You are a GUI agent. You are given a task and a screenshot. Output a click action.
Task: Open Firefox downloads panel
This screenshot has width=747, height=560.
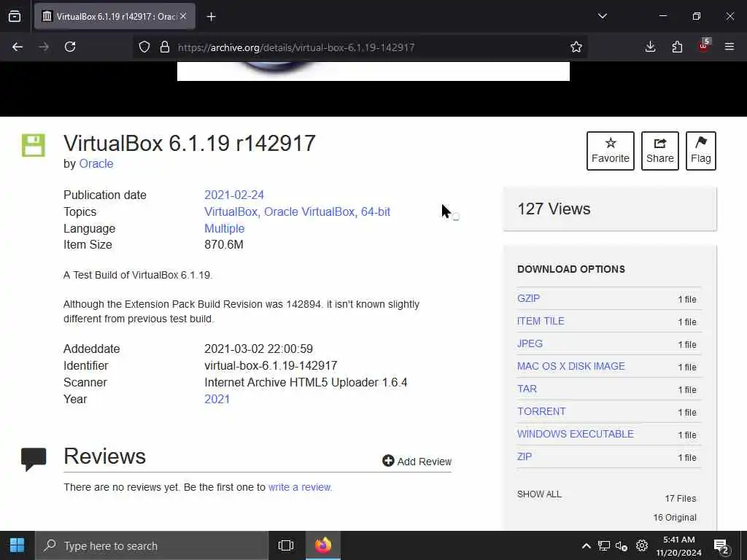pos(650,47)
